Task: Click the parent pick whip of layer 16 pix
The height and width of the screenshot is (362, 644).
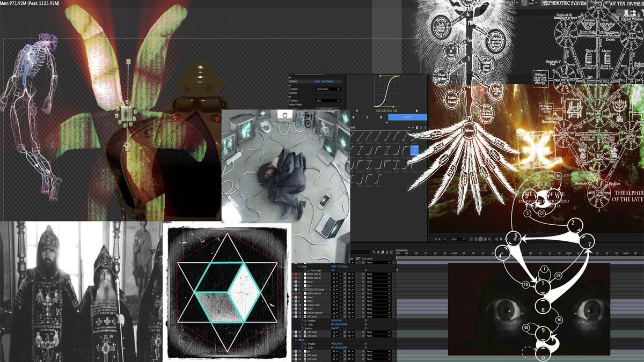Action: pyautogui.click(x=363, y=351)
